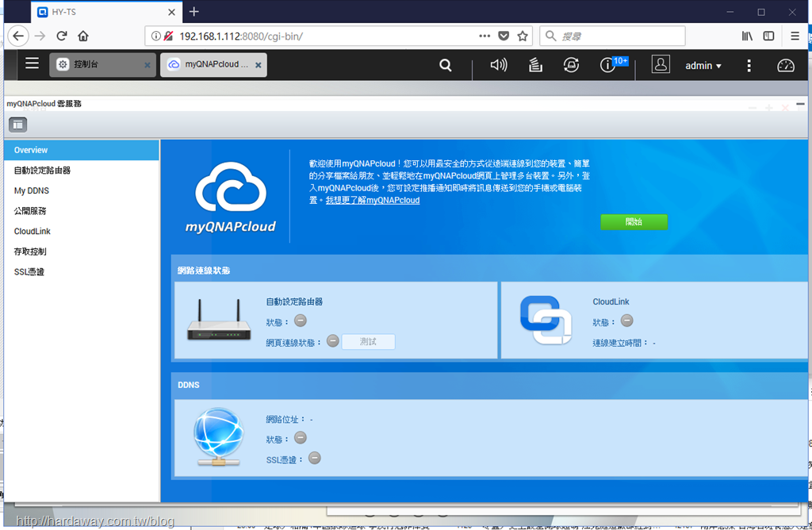
Task: Open the Firefox library icon
Action: [x=747, y=36]
